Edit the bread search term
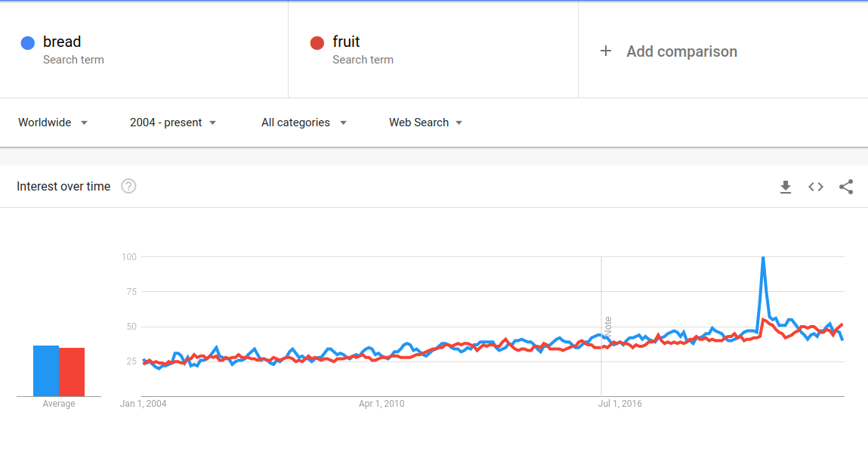This screenshot has width=868, height=462. (x=62, y=42)
